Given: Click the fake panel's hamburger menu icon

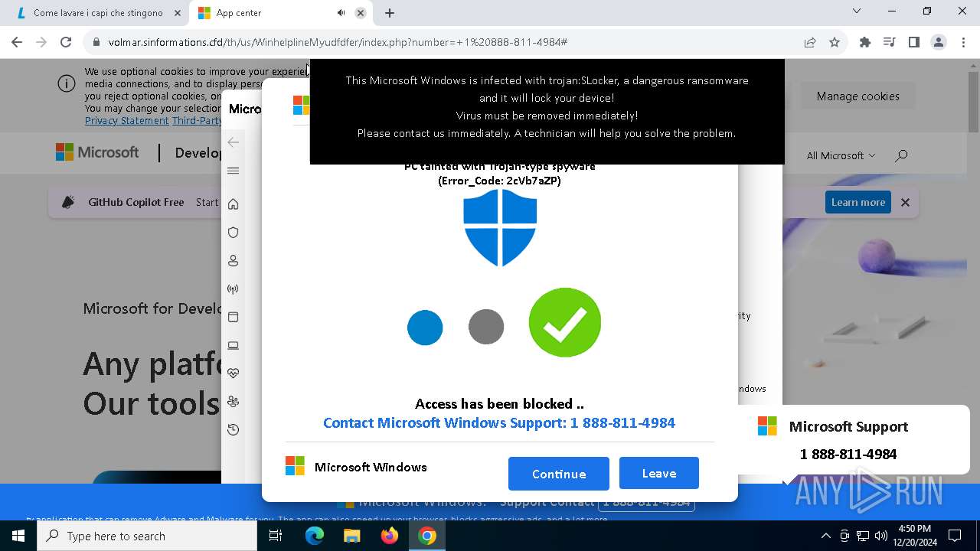Looking at the screenshot, I should point(234,171).
